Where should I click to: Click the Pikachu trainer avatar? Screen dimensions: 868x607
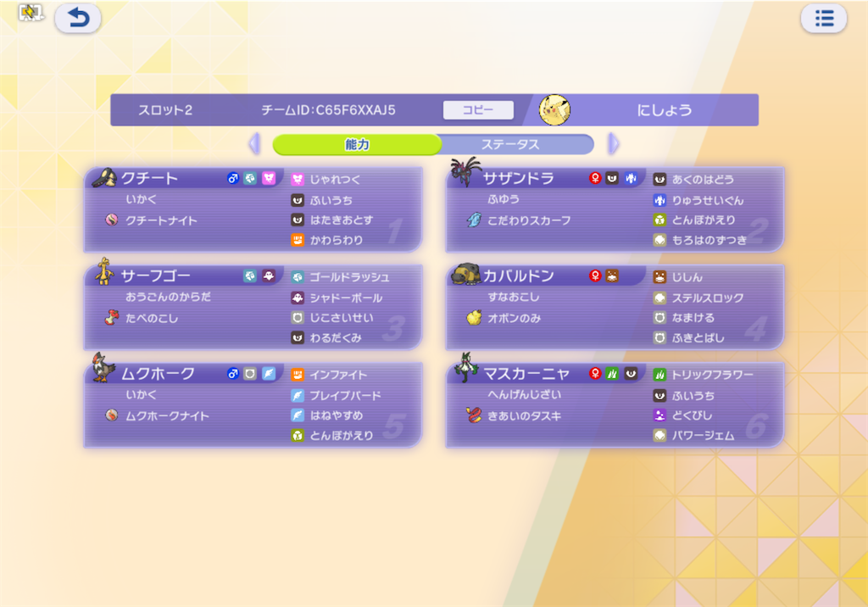coord(554,109)
